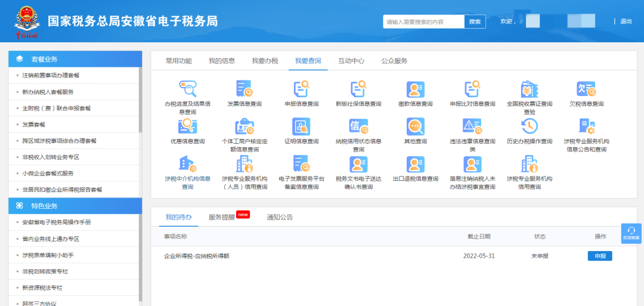Open 简易注销纳税人未办结涉税事宜查询 icon
Image resolution: width=644 pixels, height=306 pixels.
[x=472, y=164]
